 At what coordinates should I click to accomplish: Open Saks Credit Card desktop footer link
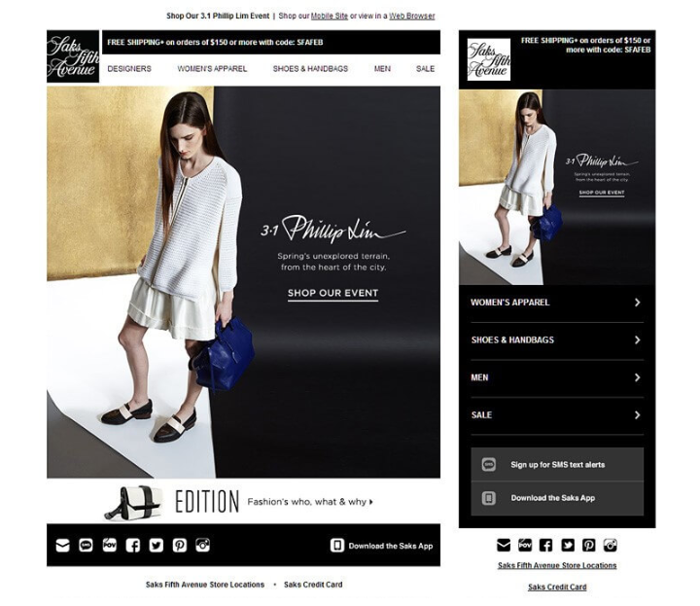313,585
